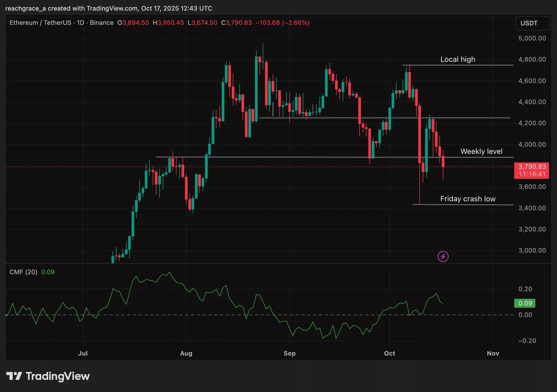Click the Binance exchange label in header
This screenshot has width=557, height=392.
102,23
